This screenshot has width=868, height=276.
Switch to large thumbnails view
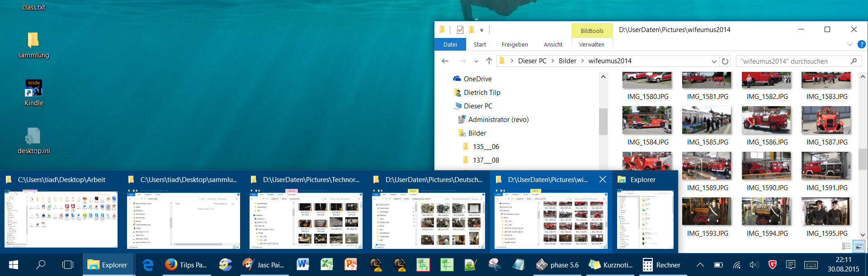859,246
